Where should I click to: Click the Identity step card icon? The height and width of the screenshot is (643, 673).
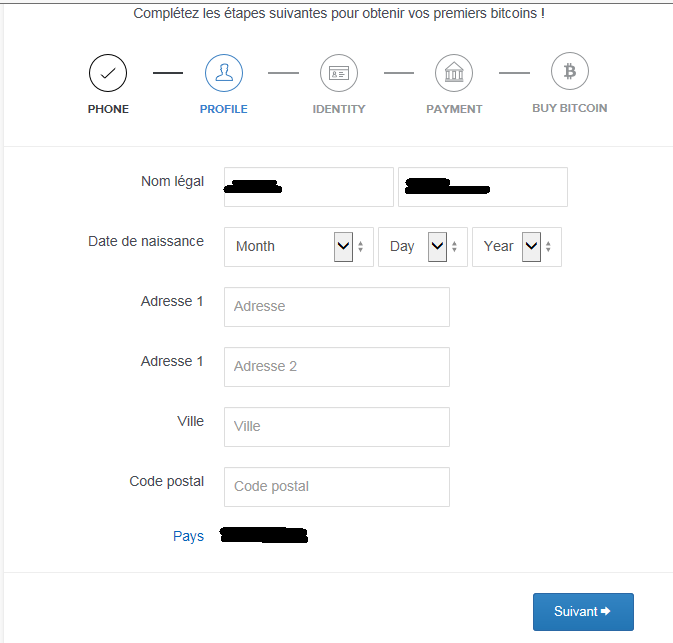click(x=339, y=73)
